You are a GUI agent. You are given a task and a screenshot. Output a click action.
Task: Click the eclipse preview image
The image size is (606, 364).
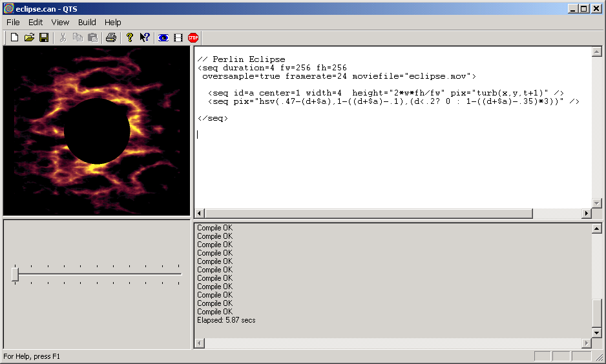(97, 131)
